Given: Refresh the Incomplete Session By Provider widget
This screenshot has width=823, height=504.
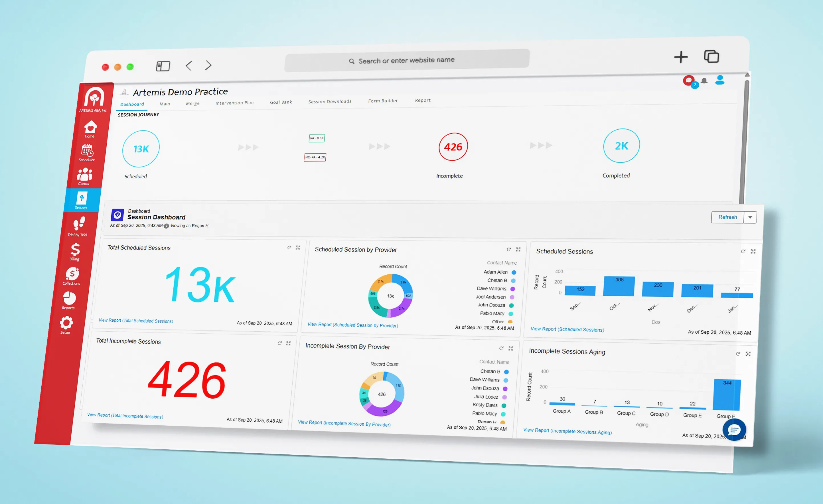Looking at the screenshot, I should (501, 348).
